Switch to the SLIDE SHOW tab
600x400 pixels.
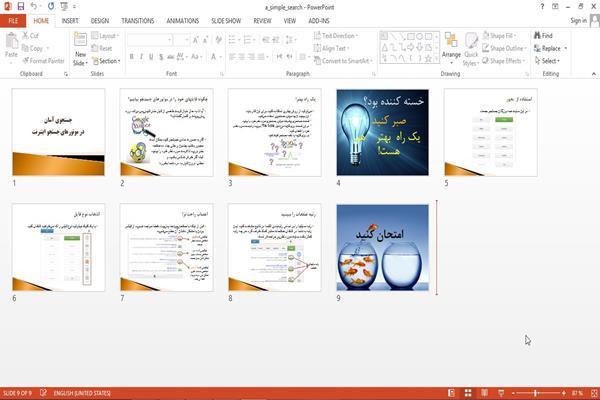(x=226, y=21)
